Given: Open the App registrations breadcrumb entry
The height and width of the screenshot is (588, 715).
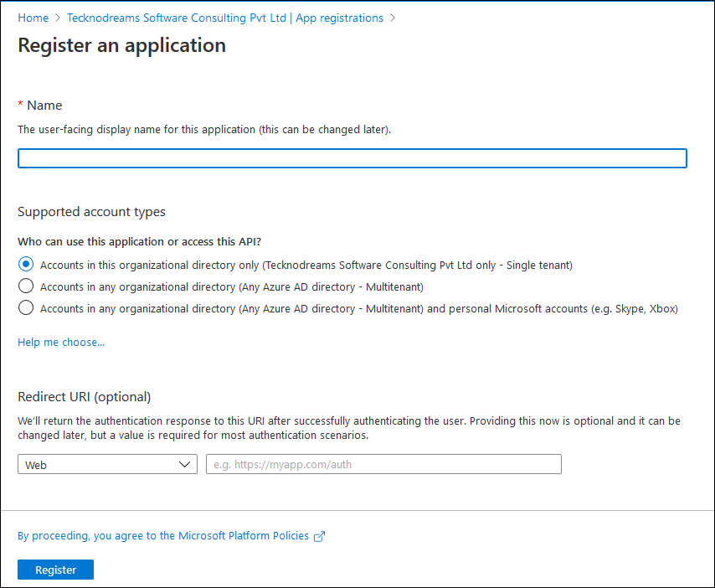Looking at the screenshot, I should click(x=339, y=17).
